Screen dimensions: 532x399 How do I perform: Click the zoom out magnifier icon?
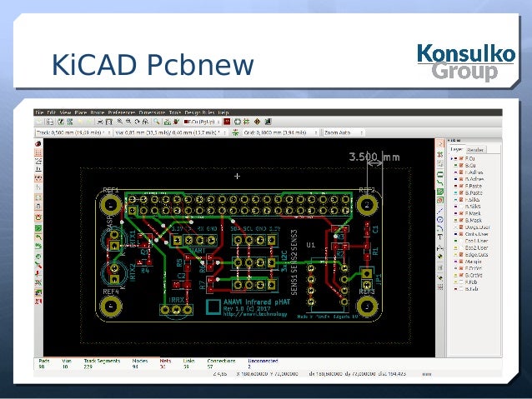pos(128,122)
